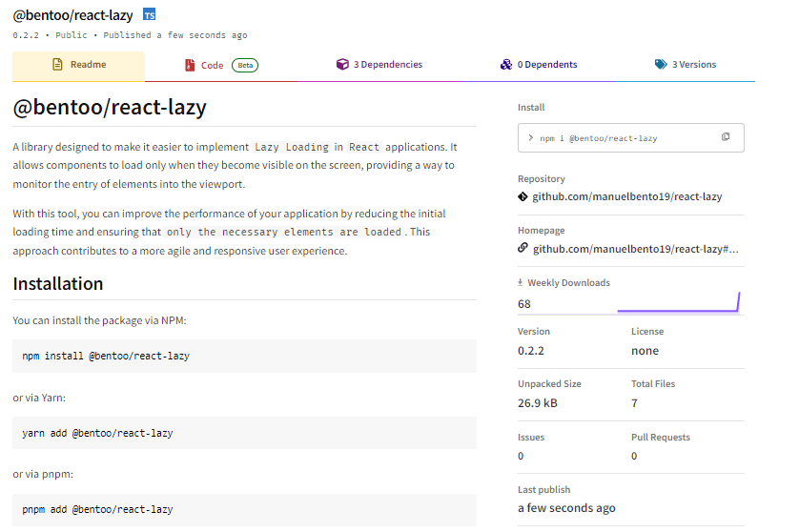Viewport: 799px width, 532px height.
Task: Click the weekly downloads sparkline chart
Action: 678,301
